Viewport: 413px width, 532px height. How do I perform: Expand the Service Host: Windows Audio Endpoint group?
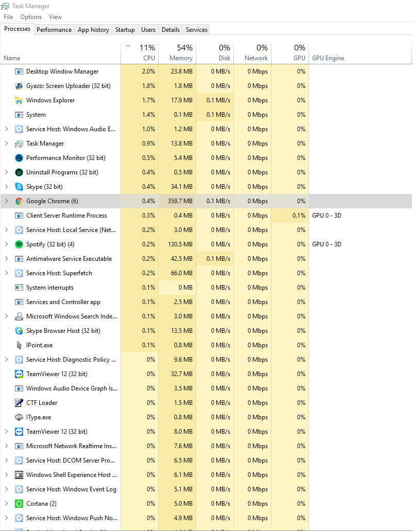(x=7, y=129)
